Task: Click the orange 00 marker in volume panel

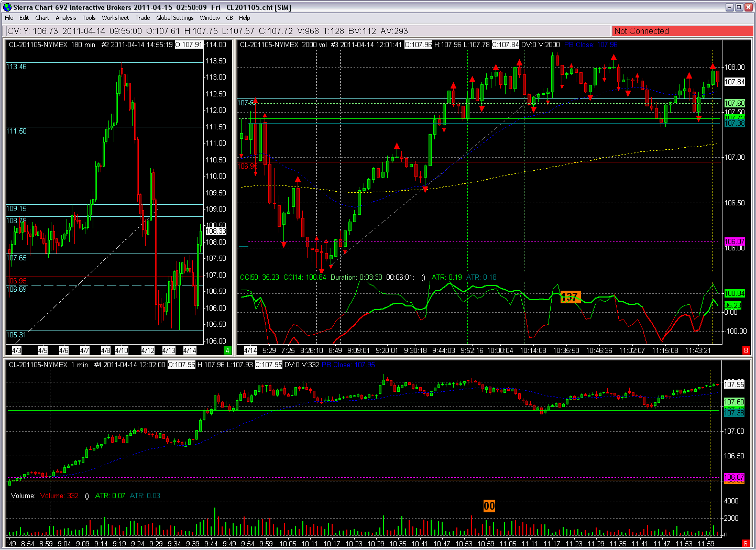Action: tap(489, 506)
